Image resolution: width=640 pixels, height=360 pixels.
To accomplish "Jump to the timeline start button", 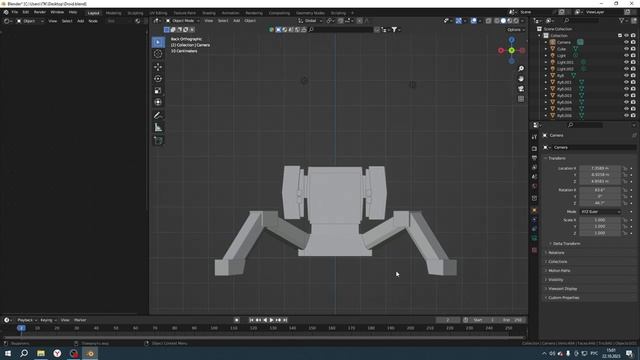I will tap(251, 320).
